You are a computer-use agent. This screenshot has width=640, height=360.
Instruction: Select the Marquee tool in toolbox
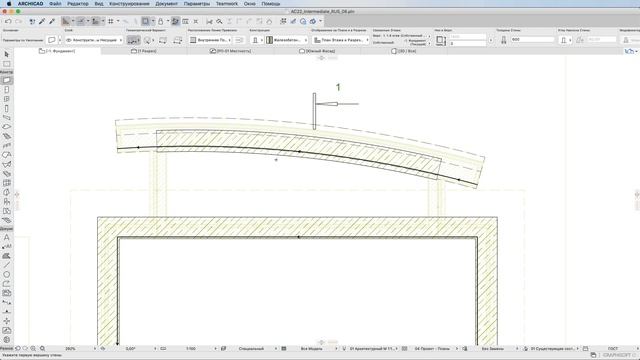[x=7, y=64]
